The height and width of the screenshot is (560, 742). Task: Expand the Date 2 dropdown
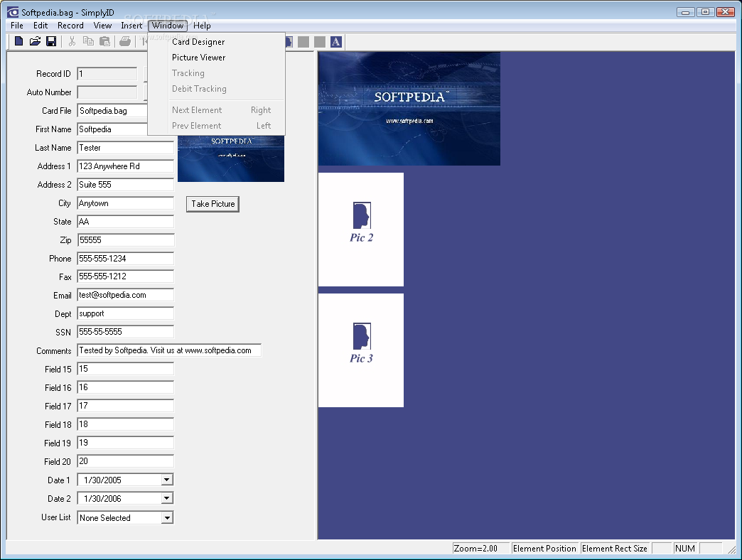[x=166, y=498]
